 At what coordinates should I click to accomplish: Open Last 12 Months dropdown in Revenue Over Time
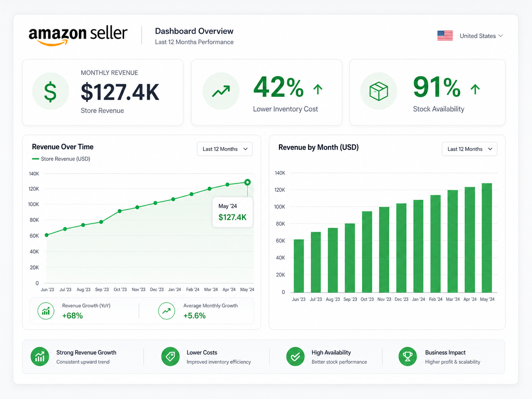pyautogui.click(x=225, y=149)
